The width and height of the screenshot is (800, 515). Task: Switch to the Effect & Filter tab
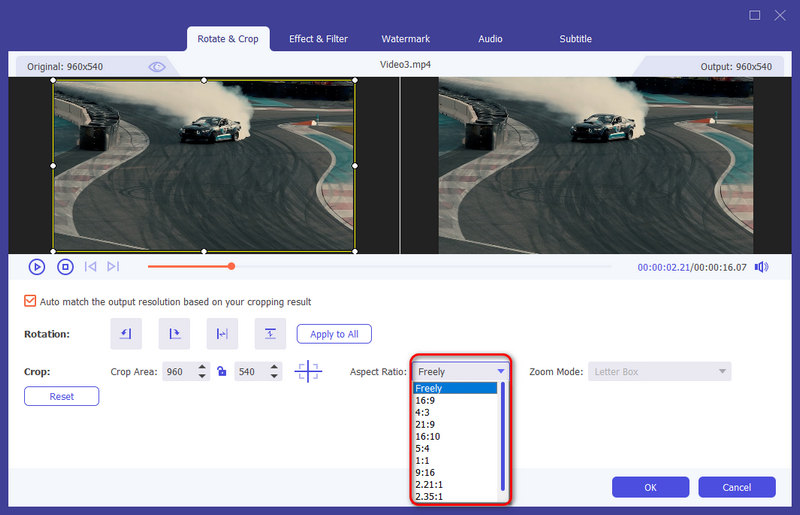(x=318, y=39)
